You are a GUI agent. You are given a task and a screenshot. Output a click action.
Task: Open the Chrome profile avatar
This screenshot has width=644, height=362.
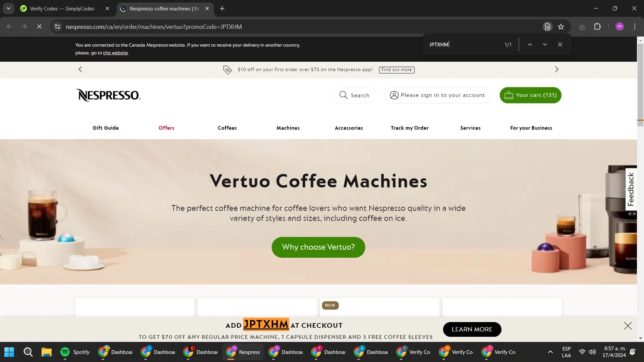point(620,27)
